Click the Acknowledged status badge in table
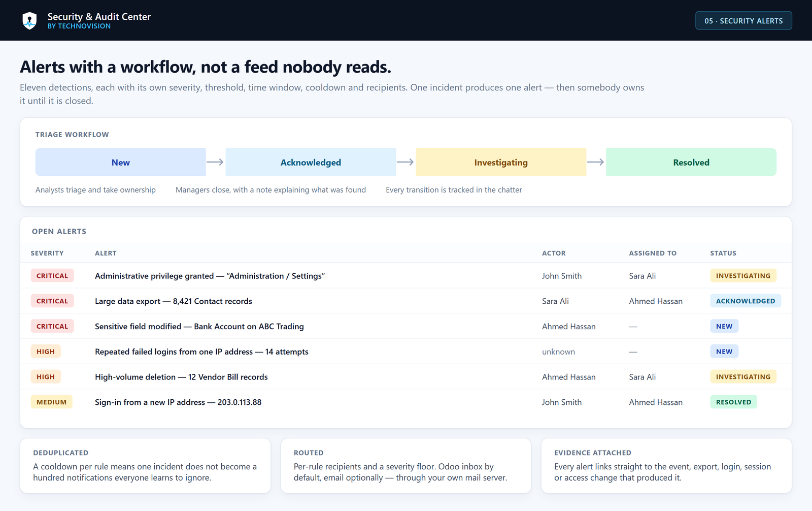 [x=746, y=301]
